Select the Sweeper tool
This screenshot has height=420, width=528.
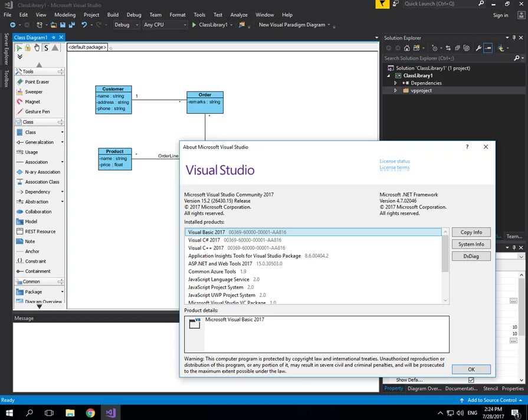point(29,91)
